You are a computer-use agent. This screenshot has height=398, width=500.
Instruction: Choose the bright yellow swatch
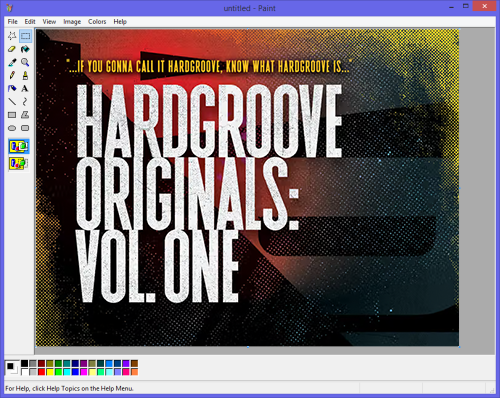(50, 372)
